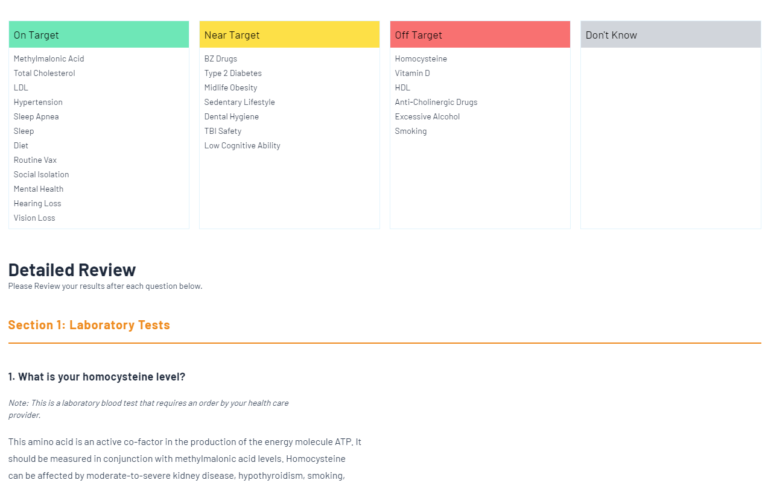Select BZ Drugs in Near Target
The image size is (768, 483).
221,59
